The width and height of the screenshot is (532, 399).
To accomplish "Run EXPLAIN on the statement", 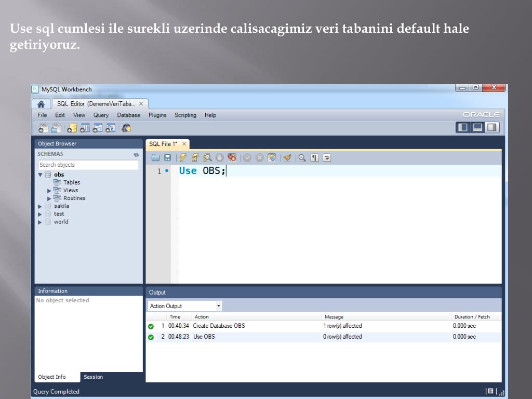I will [207, 157].
